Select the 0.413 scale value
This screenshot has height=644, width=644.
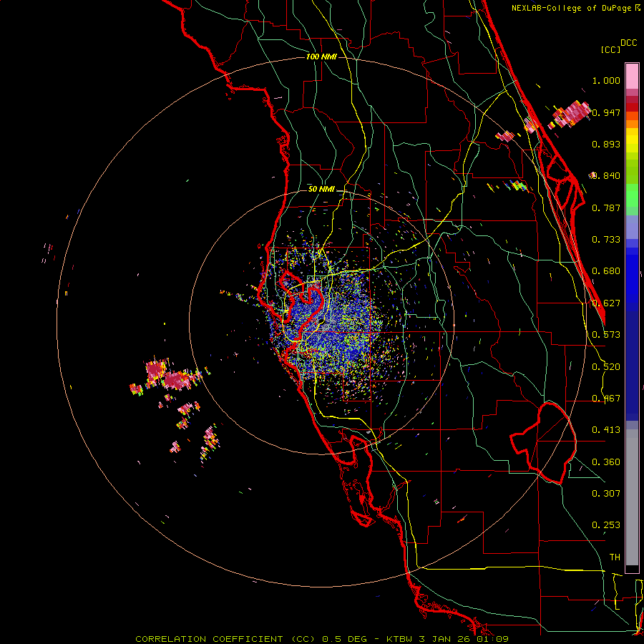[606, 430]
